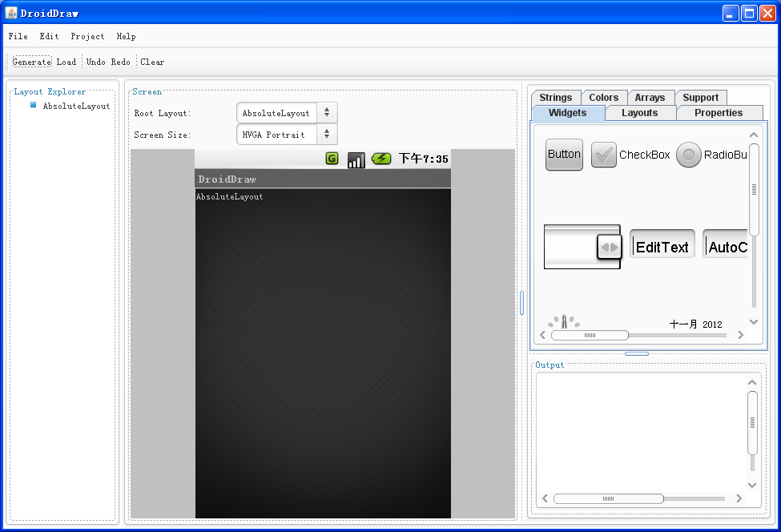Open the File menu
The height and width of the screenshot is (532, 781).
tap(18, 36)
